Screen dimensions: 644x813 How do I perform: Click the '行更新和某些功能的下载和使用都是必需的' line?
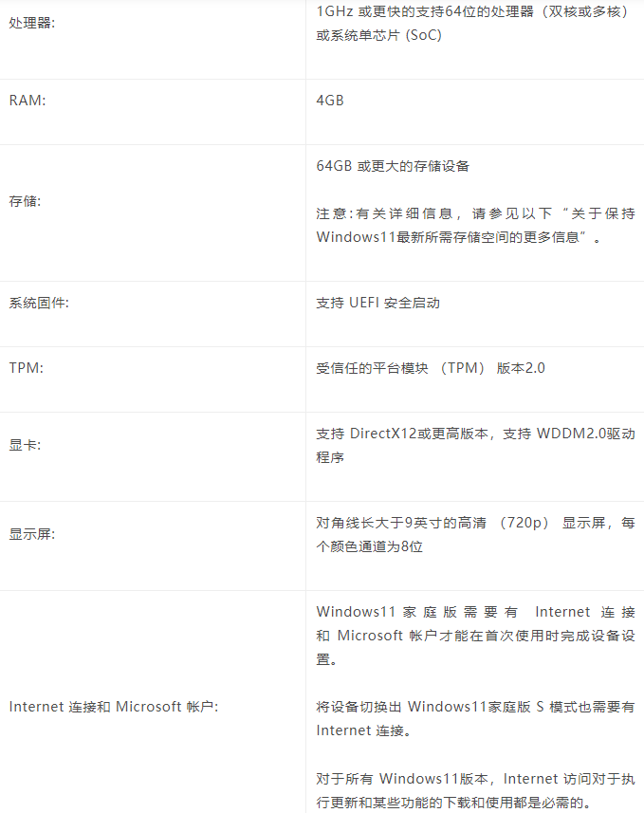click(x=453, y=803)
